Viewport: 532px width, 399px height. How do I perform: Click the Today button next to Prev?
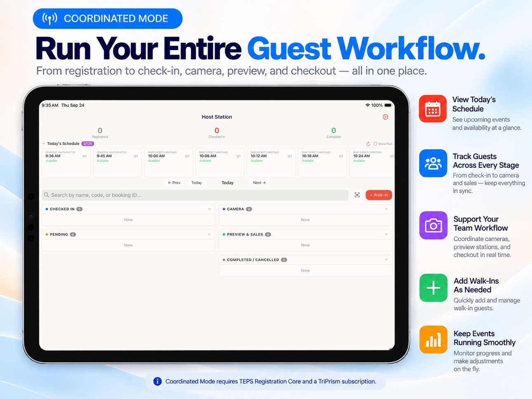pyautogui.click(x=197, y=183)
